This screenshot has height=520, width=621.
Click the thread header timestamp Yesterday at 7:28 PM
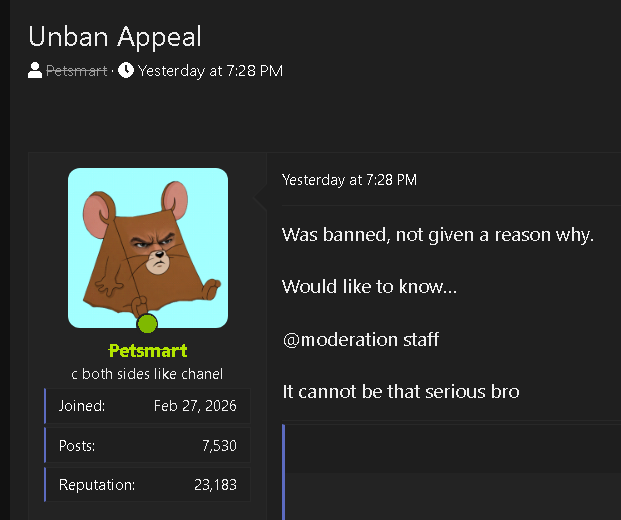[x=210, y=71]
